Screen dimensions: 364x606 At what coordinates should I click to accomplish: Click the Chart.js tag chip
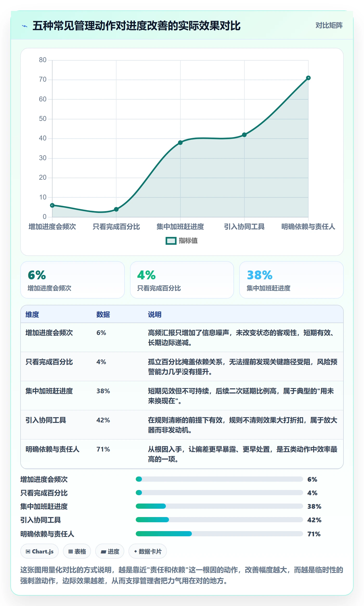[x=40, y=551]
